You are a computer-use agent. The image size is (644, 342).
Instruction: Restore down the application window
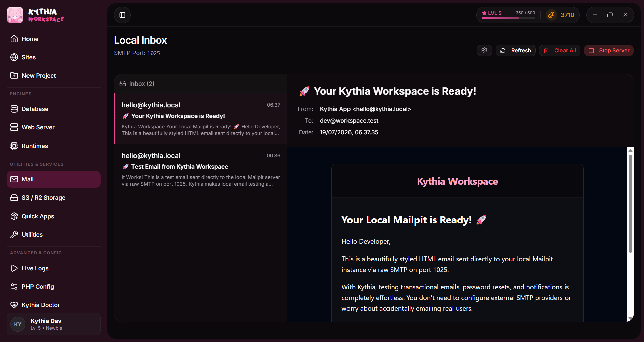(x=610, y=15)
